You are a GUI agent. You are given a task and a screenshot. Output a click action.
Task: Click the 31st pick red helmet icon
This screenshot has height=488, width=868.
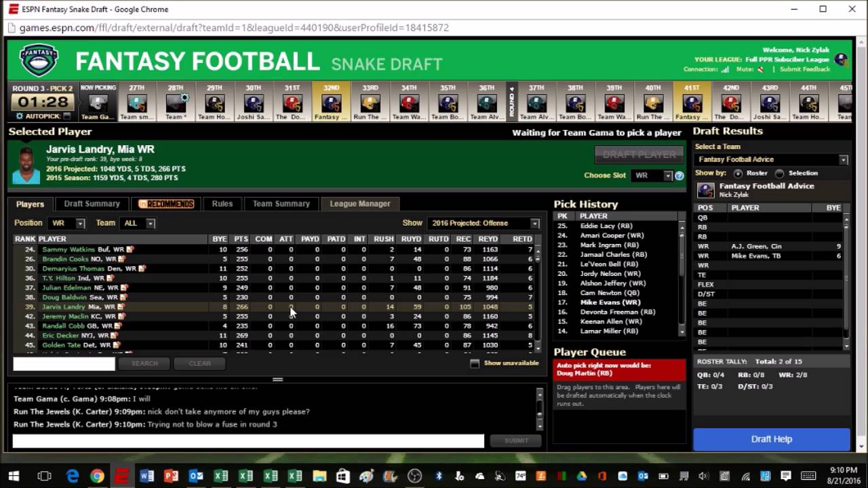[x=292, y=104]
